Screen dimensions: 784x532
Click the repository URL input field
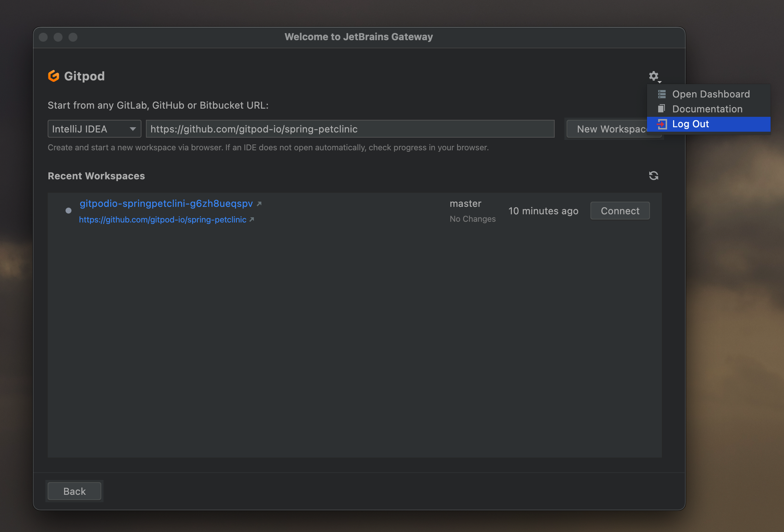coord(350,129)
